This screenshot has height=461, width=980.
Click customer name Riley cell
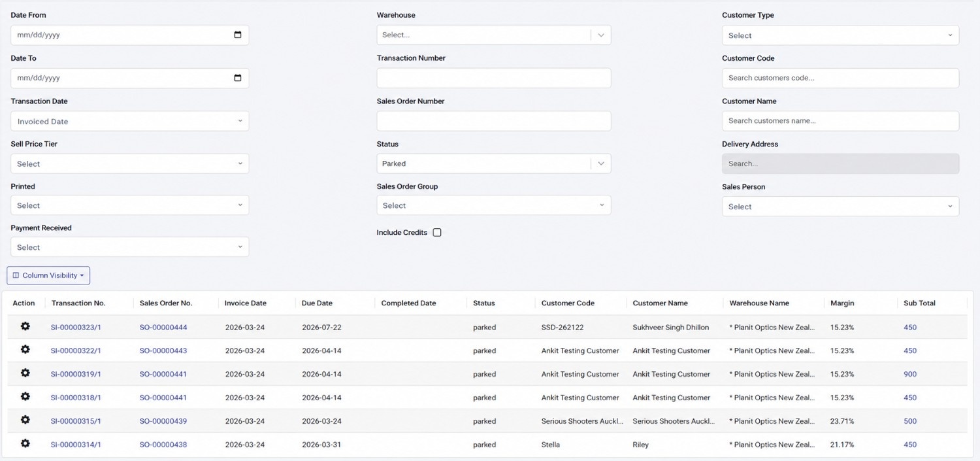coord(641,445)
